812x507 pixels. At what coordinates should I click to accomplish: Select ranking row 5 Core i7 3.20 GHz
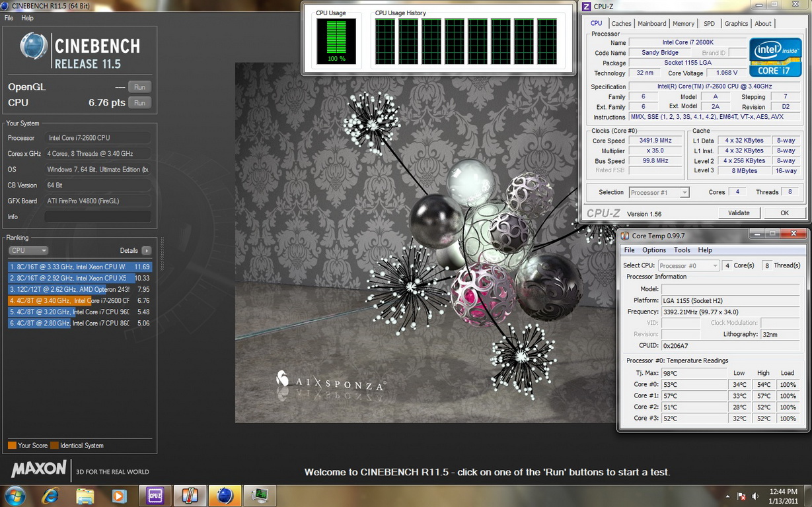click(80, 312)
